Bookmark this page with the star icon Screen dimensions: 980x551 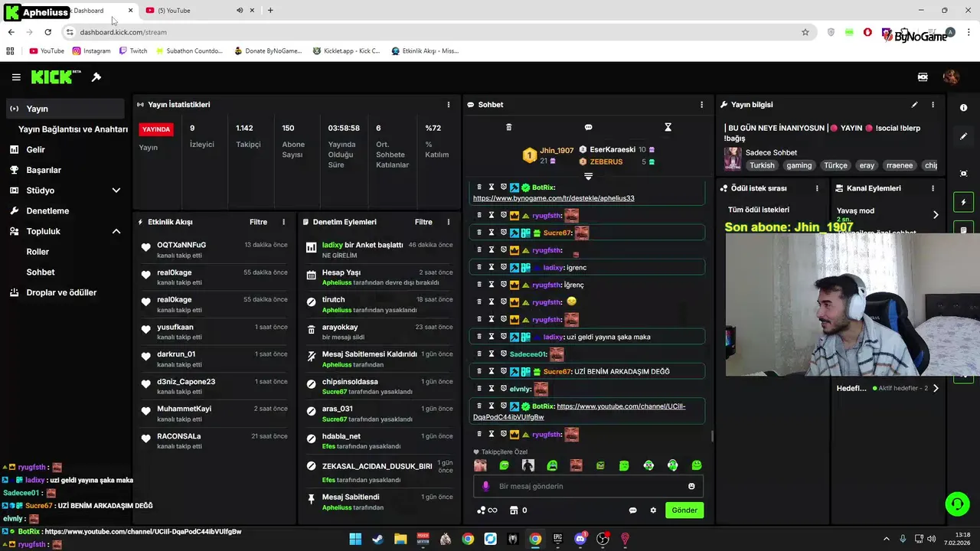point(805,32)
